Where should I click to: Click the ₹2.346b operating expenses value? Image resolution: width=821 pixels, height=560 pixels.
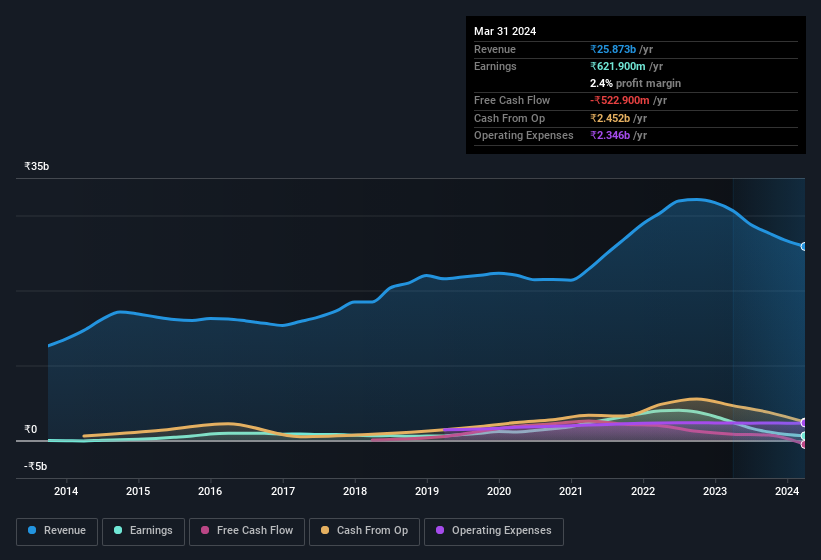pos(610,135)
